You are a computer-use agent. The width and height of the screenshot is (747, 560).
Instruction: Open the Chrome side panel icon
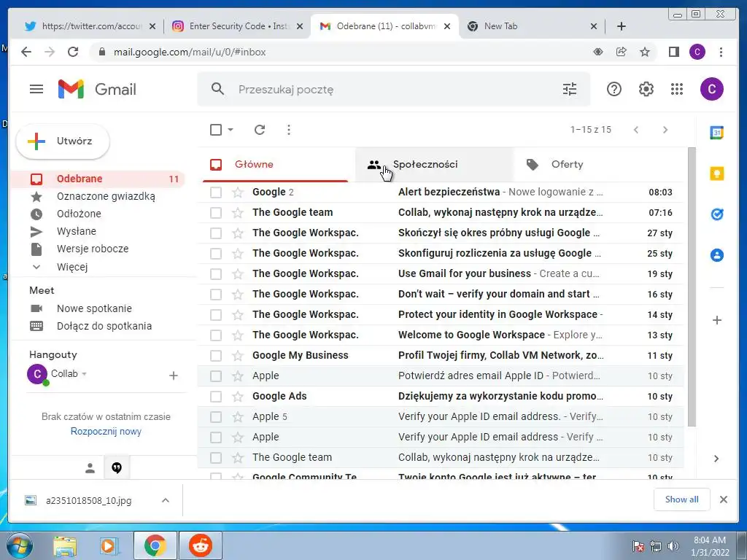[673, 52]
